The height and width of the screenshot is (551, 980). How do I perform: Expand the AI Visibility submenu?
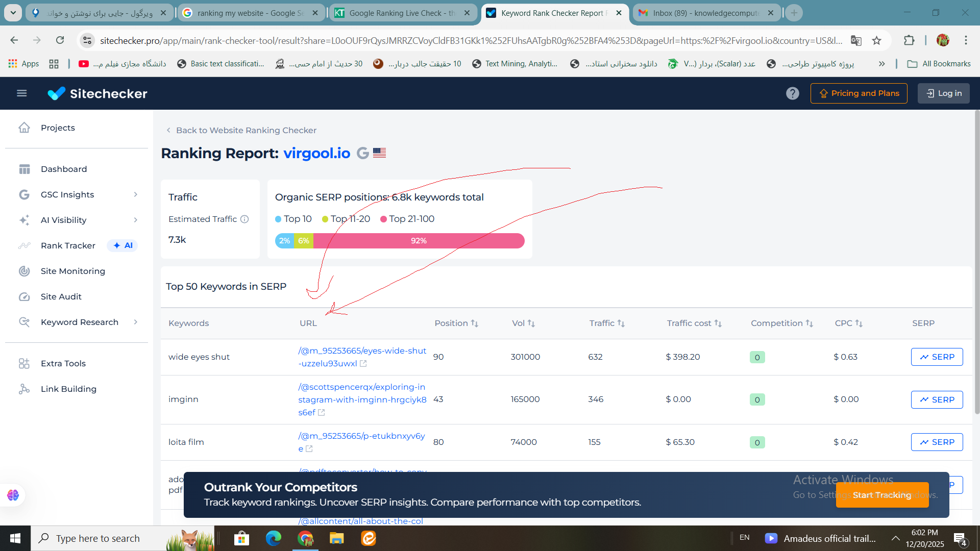(x=135, y=220)
